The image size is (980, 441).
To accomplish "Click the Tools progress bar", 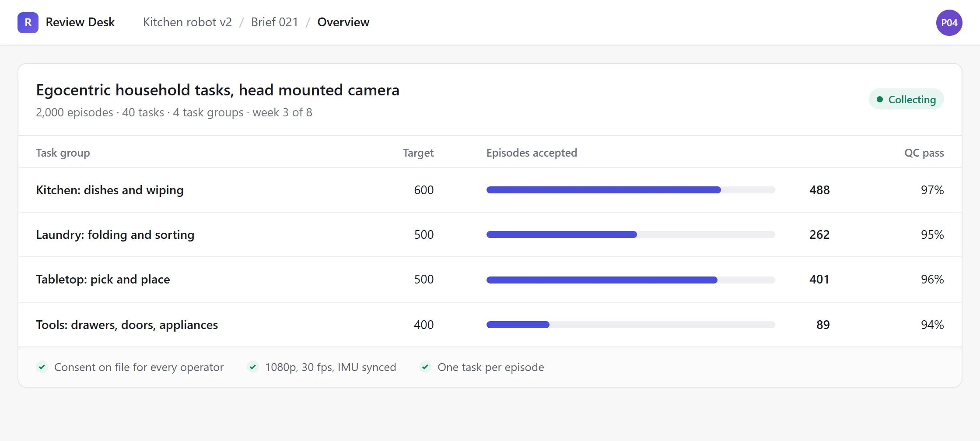I will coord(630,325).
